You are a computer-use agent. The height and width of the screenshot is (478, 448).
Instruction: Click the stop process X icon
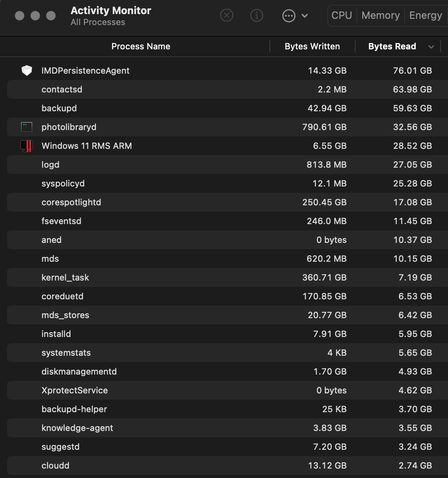tap(227, 16)
